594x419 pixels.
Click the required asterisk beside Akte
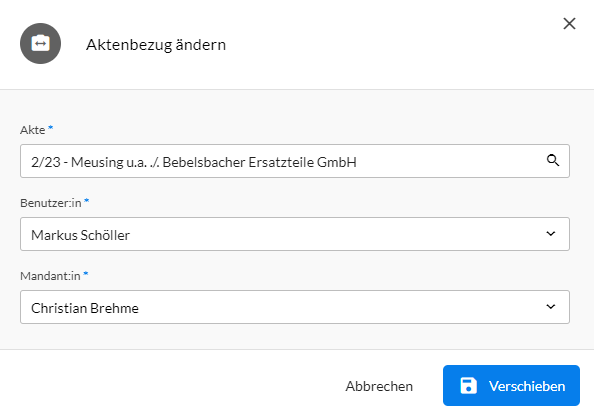50,128
